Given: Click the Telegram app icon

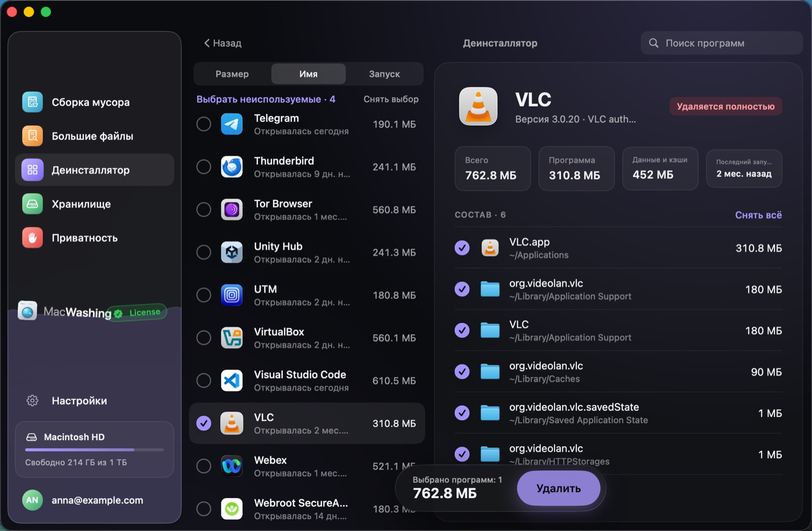Looking at the screenshot, I should coord(232,124).
